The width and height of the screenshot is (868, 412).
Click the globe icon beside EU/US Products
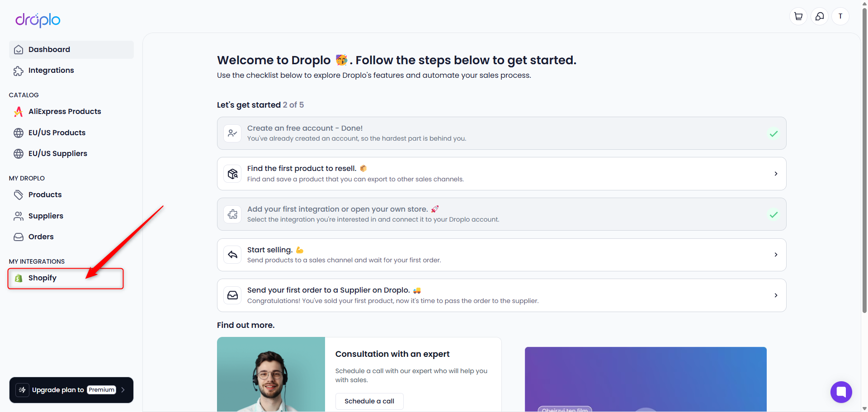pyautogui.click(x=19, y=133)
